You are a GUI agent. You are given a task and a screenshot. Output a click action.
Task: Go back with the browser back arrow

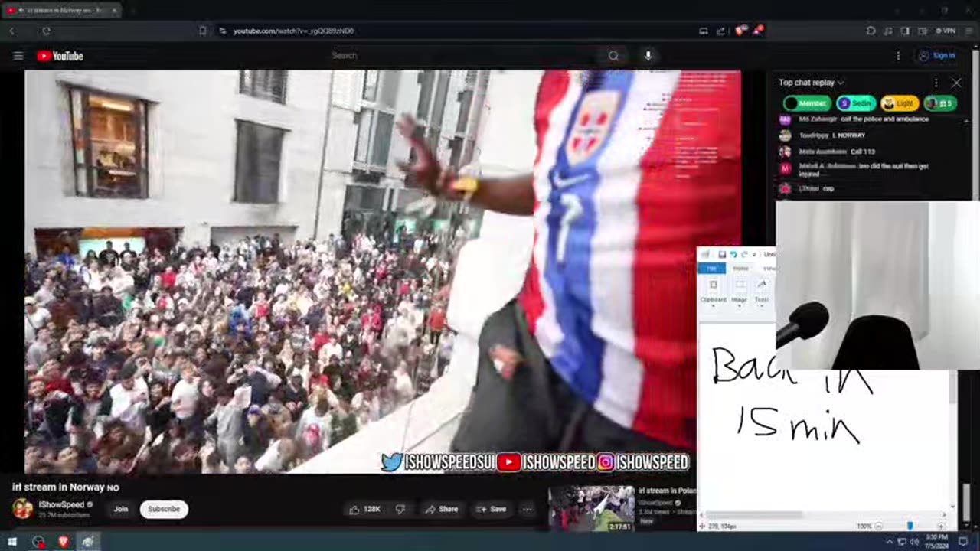12,31
